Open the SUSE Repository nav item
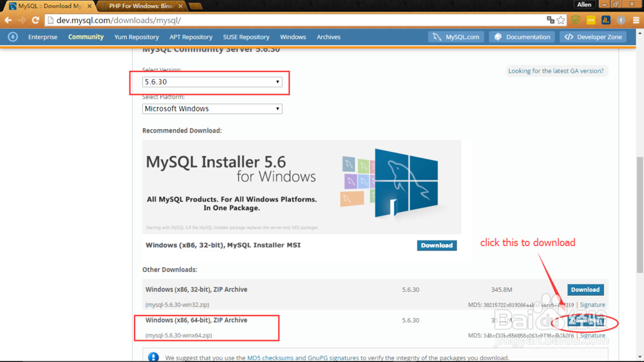This screenshot has height=362, width=644. pyautogui.click(x=246, y=37)
